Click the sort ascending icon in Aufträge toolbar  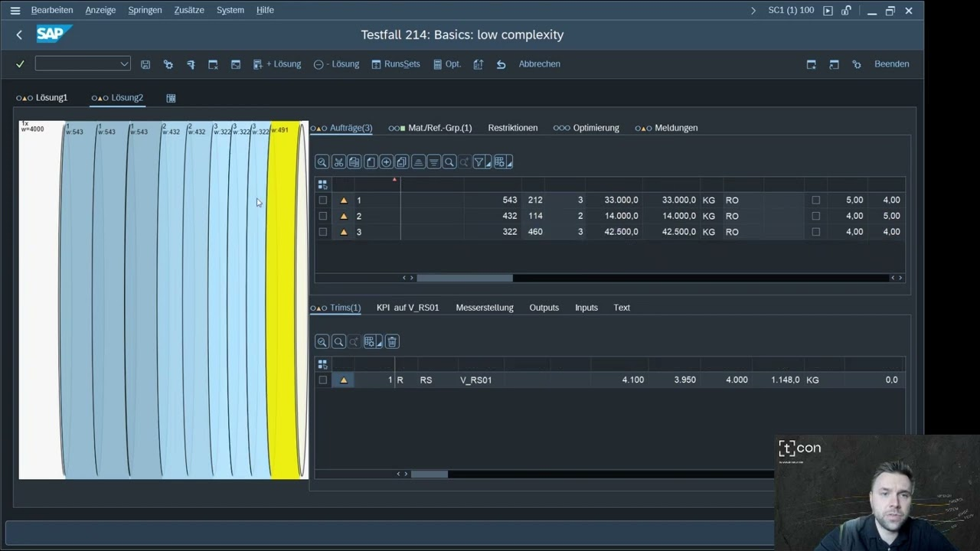418,162
